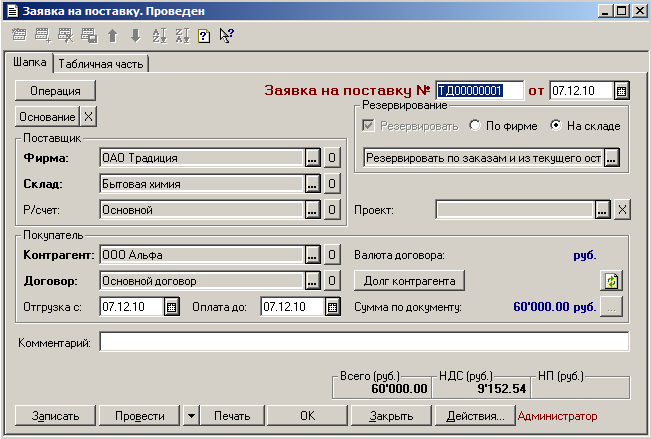This screenshot has height=439, width=651.
Task: Open calendar for Отгрузка с date
Action: [171, 307]
